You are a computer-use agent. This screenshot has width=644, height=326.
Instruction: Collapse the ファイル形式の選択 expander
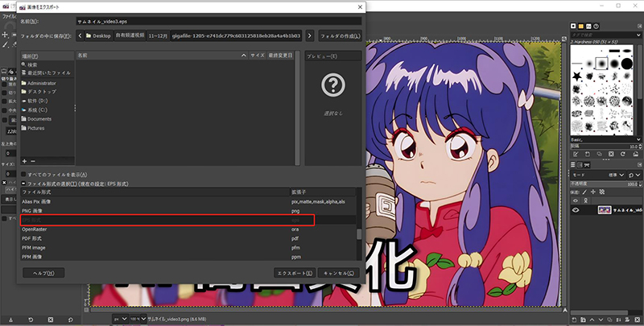tap(23, 184)
